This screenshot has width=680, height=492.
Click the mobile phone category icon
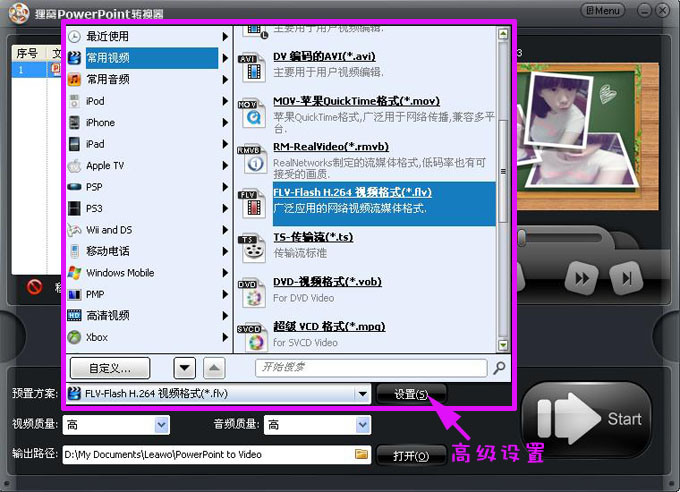(75, 251)
